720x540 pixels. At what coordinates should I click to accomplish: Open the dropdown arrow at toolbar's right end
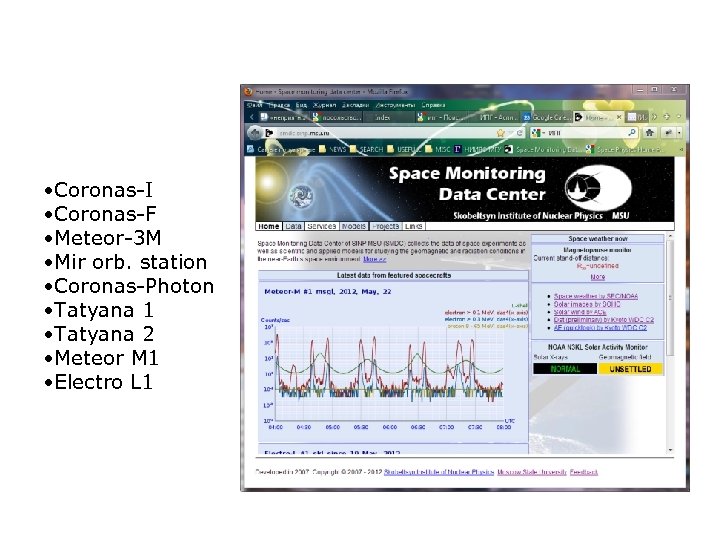[679, 133]
